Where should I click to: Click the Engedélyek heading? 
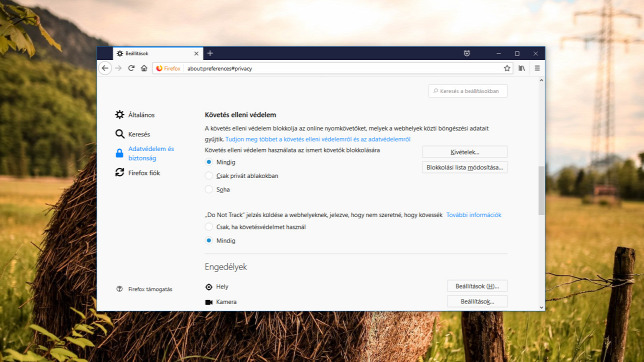225,267
